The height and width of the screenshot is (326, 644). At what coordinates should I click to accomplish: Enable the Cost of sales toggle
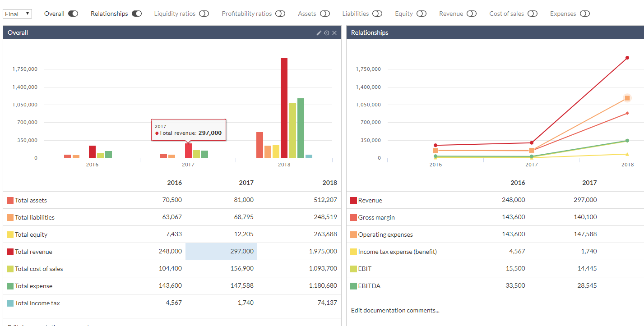tap(533, 14)
